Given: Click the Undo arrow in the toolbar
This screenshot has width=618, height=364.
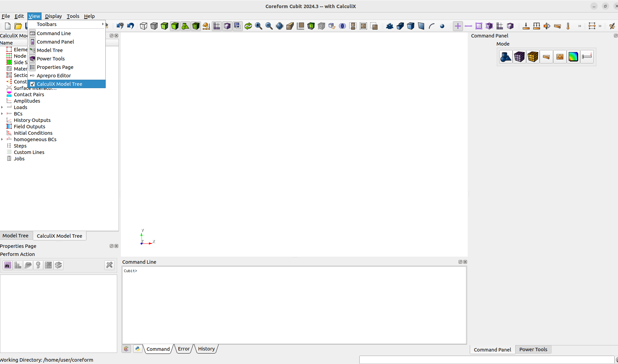Looking at the screenshot, I should 131,26.
